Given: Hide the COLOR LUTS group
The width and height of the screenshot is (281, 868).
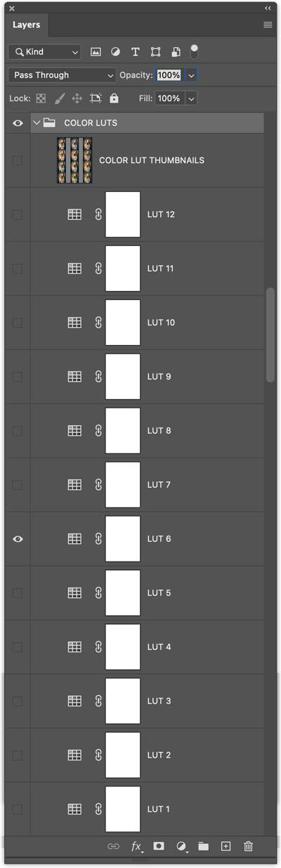Looking at the screenshot, I should (18, 123).
